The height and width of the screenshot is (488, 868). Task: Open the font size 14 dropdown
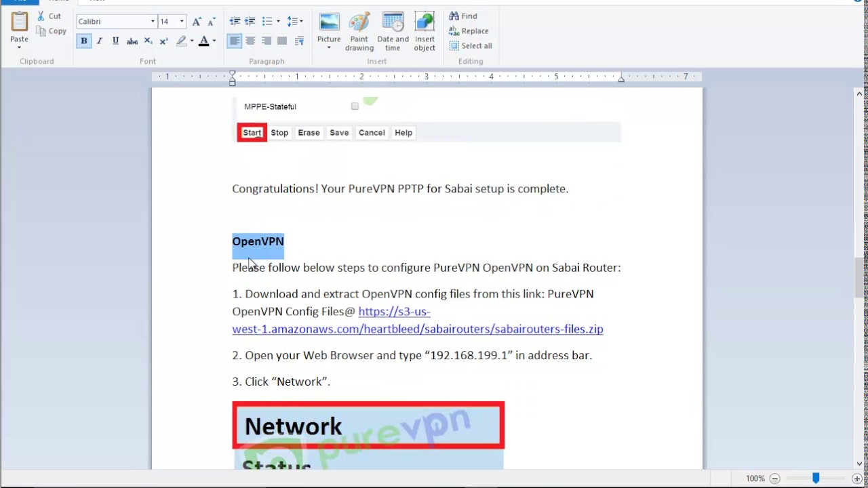click(x=182, y=22)
